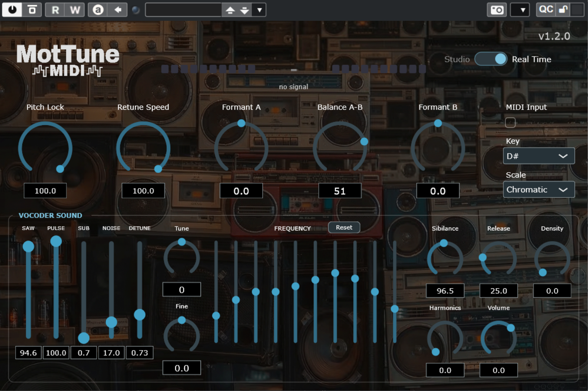Click the A/B settings compare icon
588x391 pixels.
coord(98,10)
